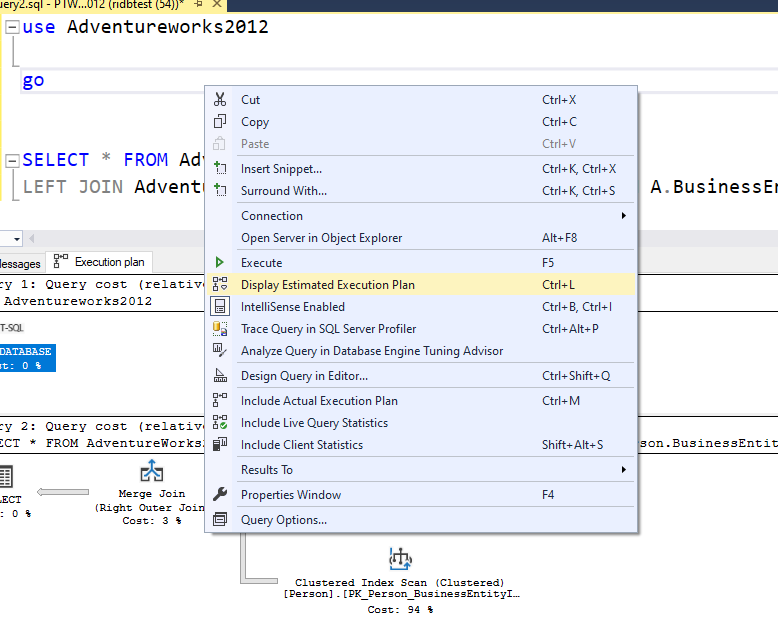Choose Trace Query in SQL Server Profiler

pyautogui.click(x=421, y=328)
